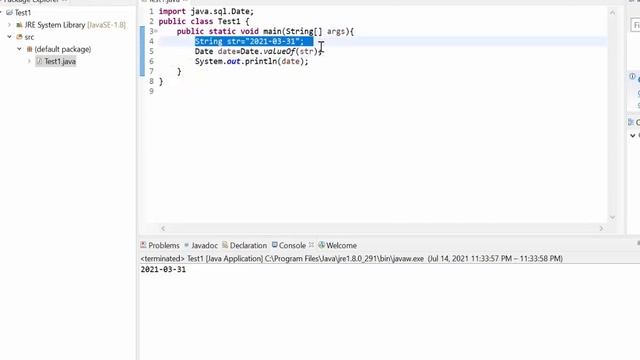Click the src source folder icon
This screenshot has width=640, height=360.
19,37
